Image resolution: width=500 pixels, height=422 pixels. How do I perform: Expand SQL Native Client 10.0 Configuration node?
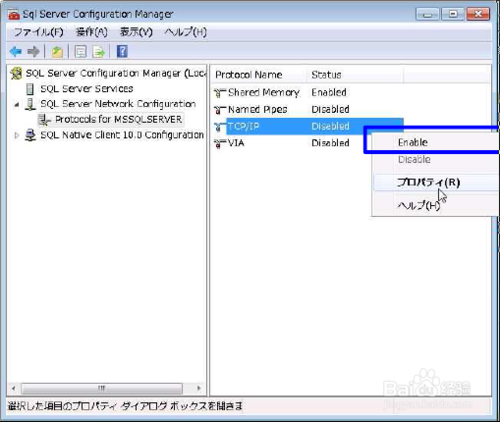(16, 135)
